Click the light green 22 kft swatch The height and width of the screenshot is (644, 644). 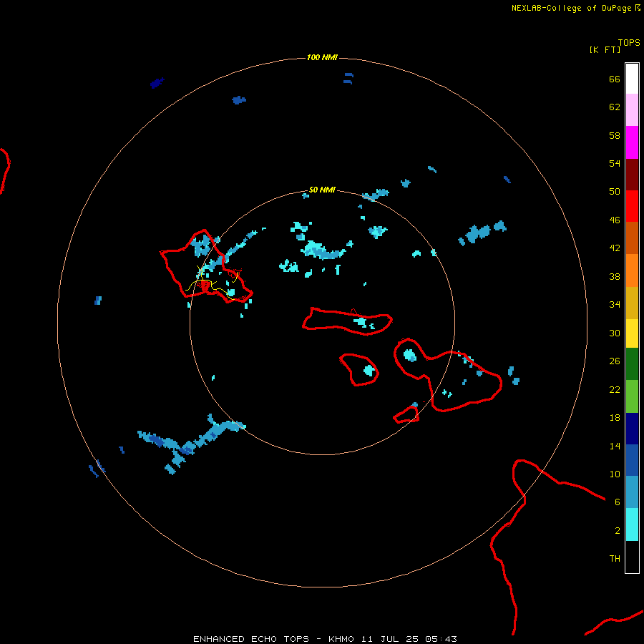coord(632,396)
